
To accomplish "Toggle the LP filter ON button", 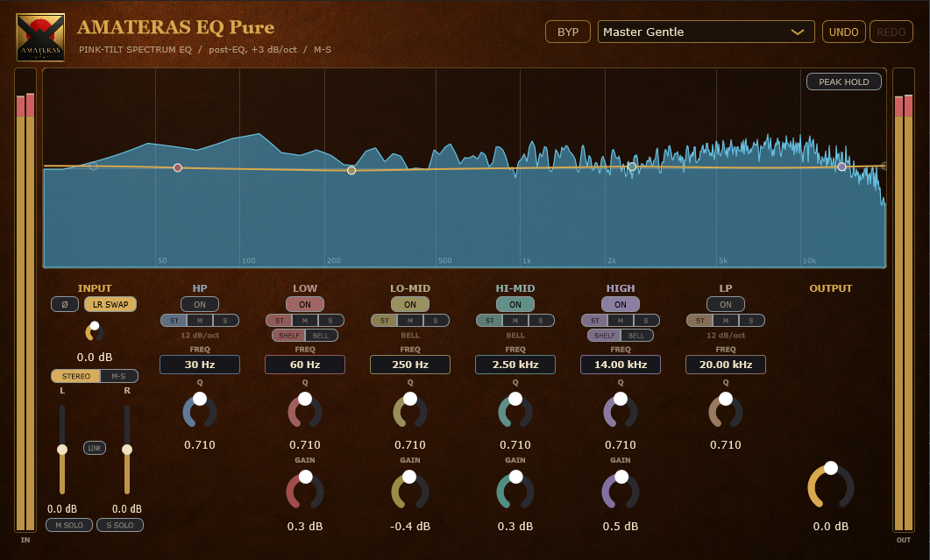I will [x=726, y=304].
